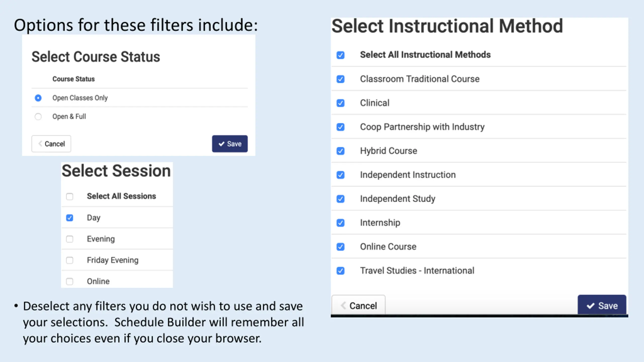Uncheck Coop Partnership with Industry
Viewport: 644px width, 362px height.
tap(340, 127)
